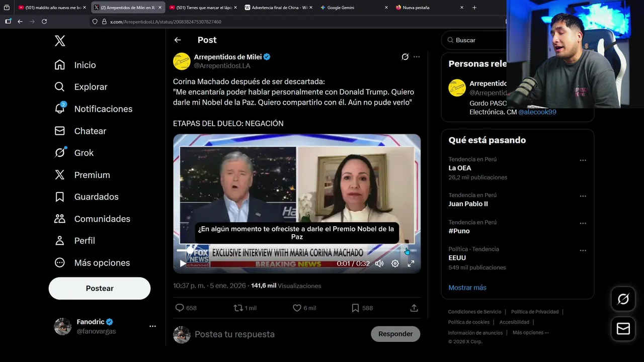Enter video fullscreen mode

[411, 263]
